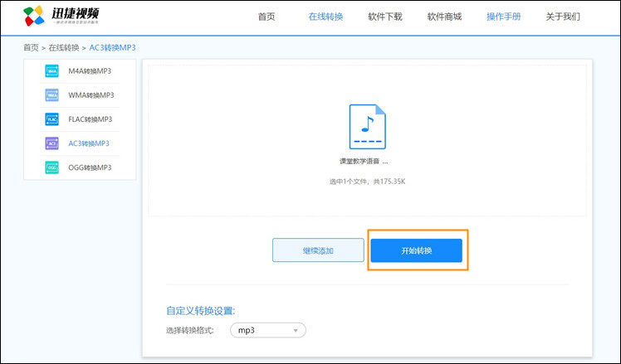Open the 在线转换 navigation tab

coord(325,17)
